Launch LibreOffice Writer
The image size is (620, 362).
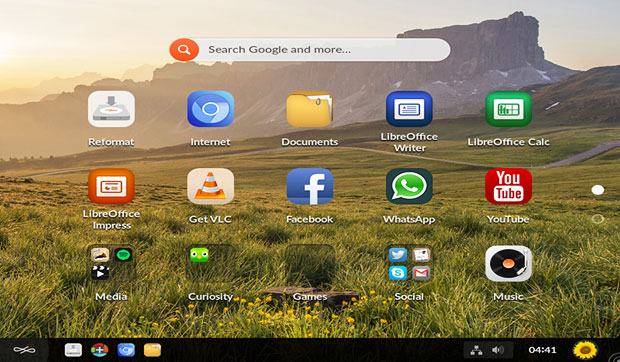pyautogui.click(x=409, y=109)
